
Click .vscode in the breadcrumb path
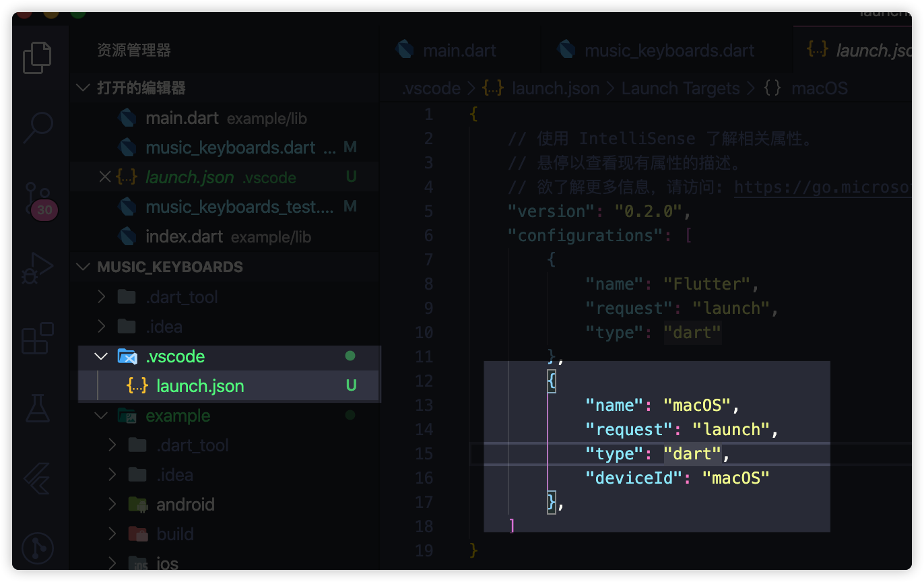coord(431,88)
